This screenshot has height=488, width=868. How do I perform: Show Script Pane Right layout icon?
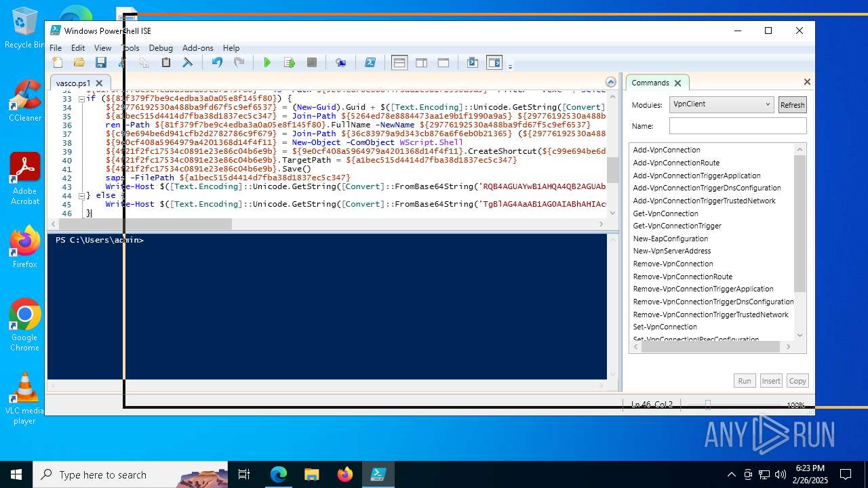pyautogui.click(x=421, y=62)
